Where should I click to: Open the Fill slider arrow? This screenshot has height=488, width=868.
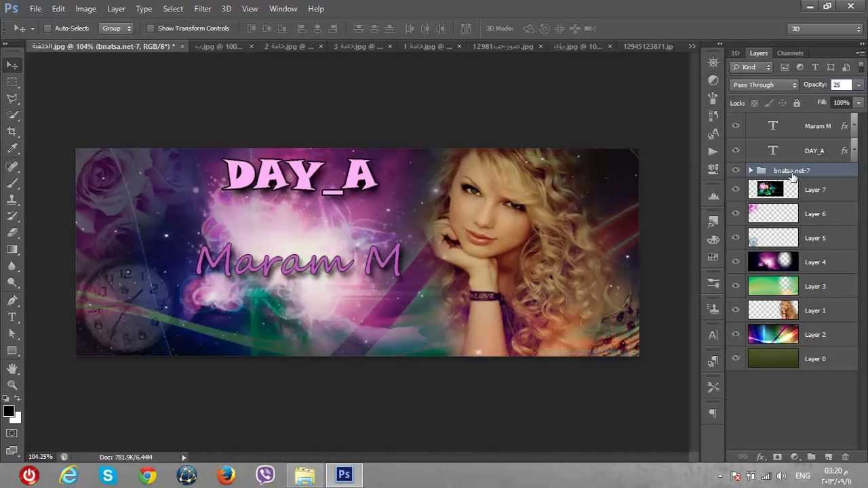(859, 103)
